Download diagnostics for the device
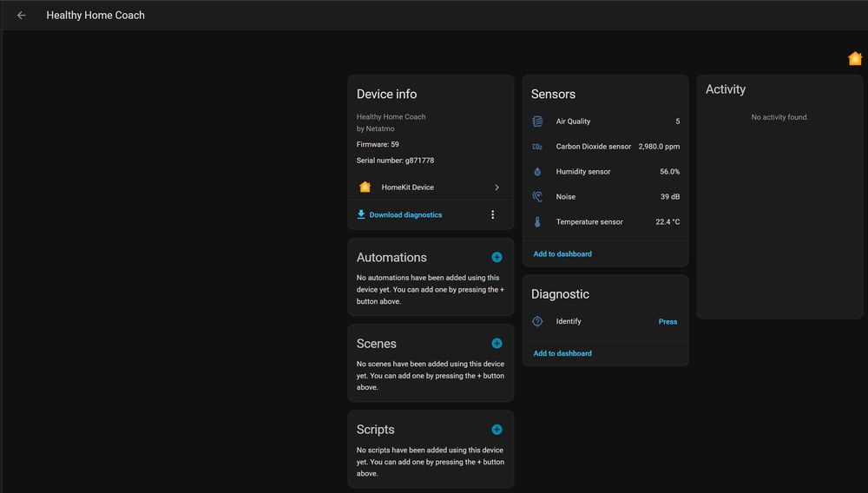Image resolution: width=868 pixels, height=493 pixels. tap(405, 214)
